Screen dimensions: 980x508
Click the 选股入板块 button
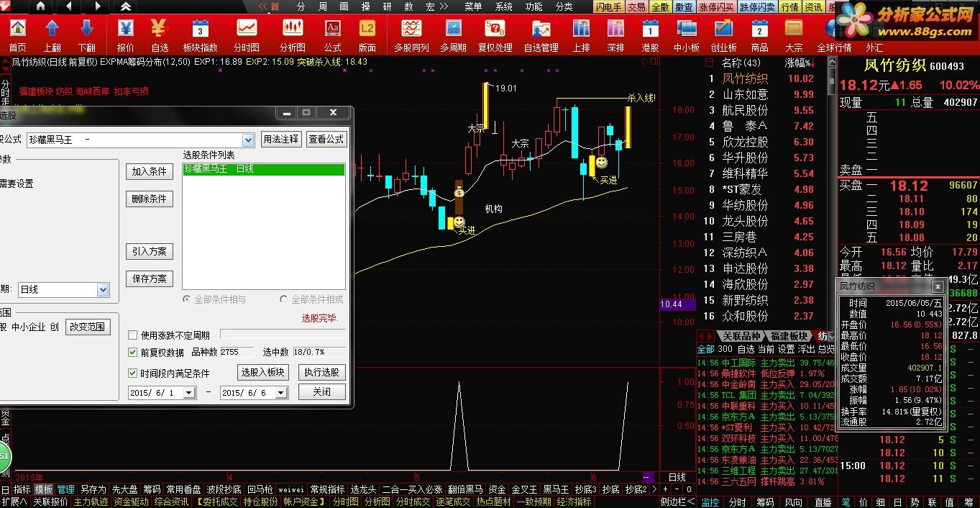[263, 372]
